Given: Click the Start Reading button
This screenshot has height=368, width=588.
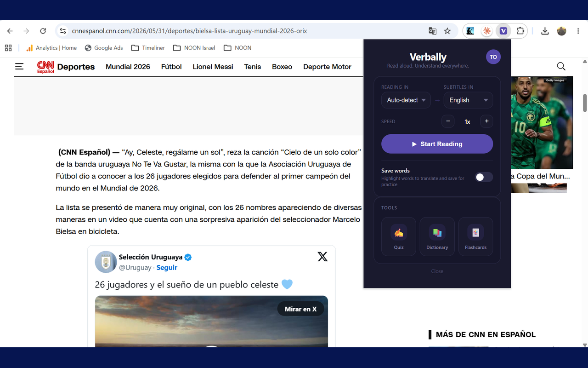Looking at the screenshot, I should tap(437, 144).
